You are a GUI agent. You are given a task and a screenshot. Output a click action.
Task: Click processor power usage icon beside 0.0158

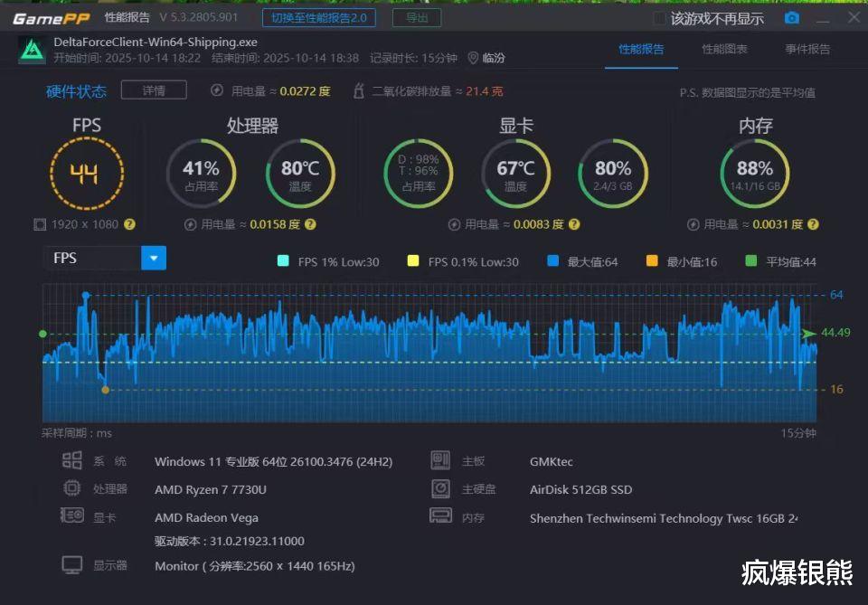[x=191, y=224]
